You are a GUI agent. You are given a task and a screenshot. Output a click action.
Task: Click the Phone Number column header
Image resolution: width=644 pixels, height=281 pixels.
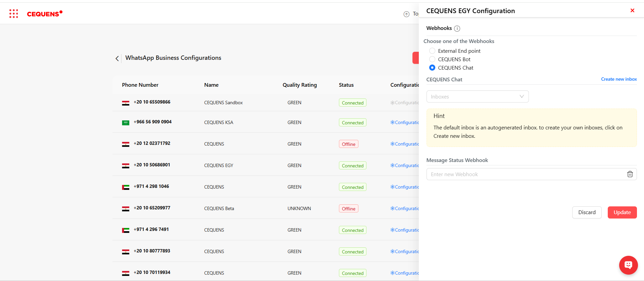140,85
